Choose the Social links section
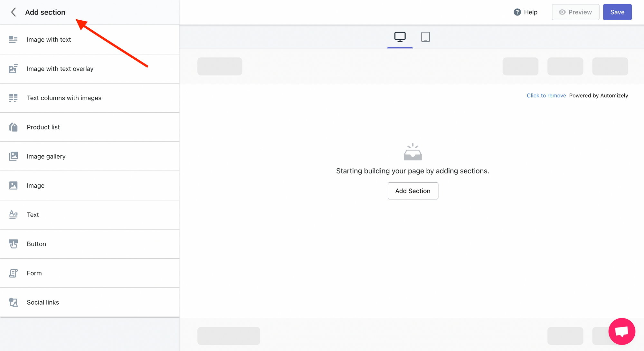644x351 pixels. click(x=43, y=302)
